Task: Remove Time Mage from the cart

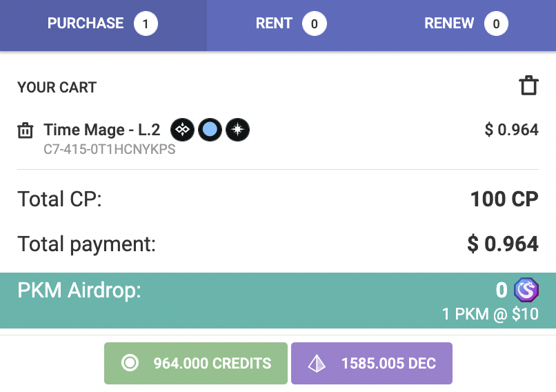Action: point(25,130)
